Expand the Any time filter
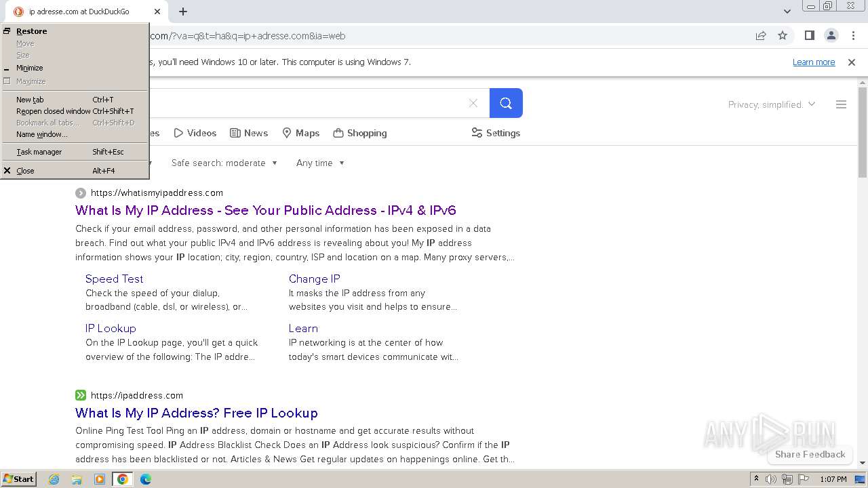Image resolution: width=868 pixels, height=488 pixels. [320, 163]
